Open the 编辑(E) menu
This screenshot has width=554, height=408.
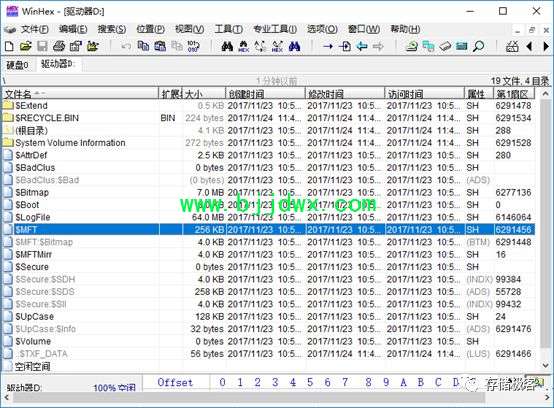tap(73, 29)
